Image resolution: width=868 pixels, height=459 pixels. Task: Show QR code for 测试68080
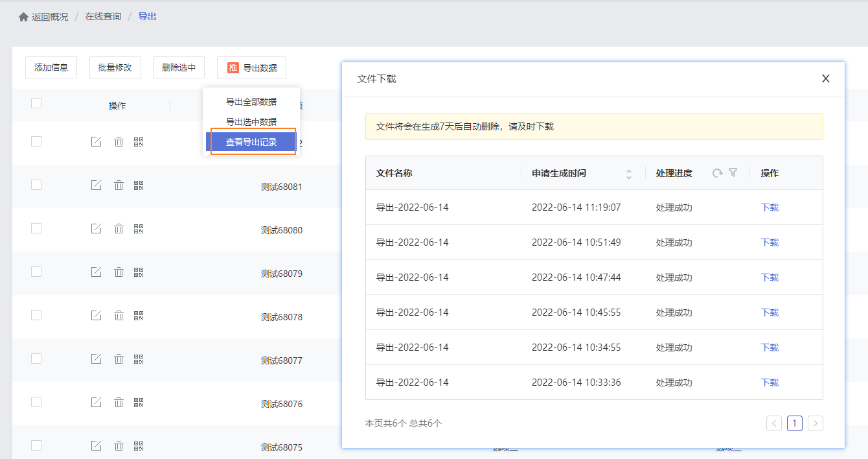click(139, 229)
